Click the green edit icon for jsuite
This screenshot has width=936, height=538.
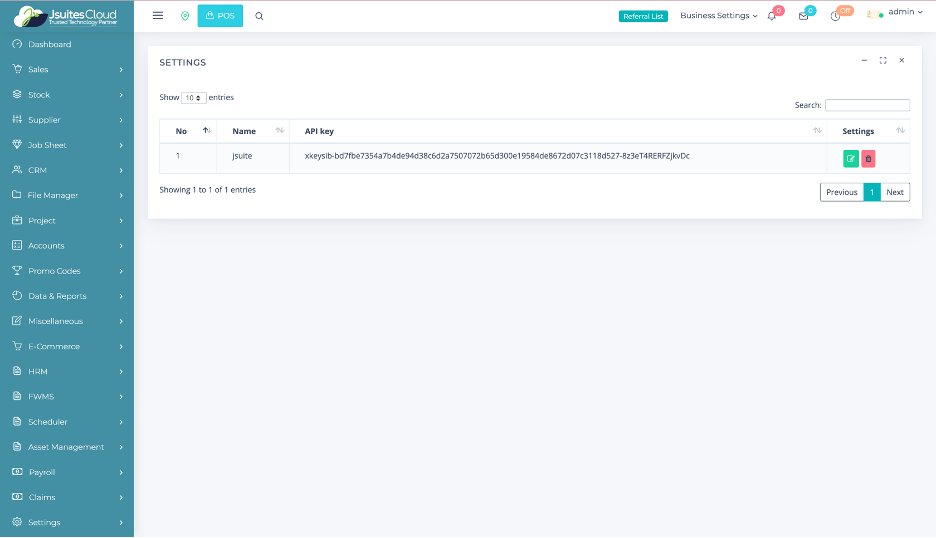(x=851, y=158)
